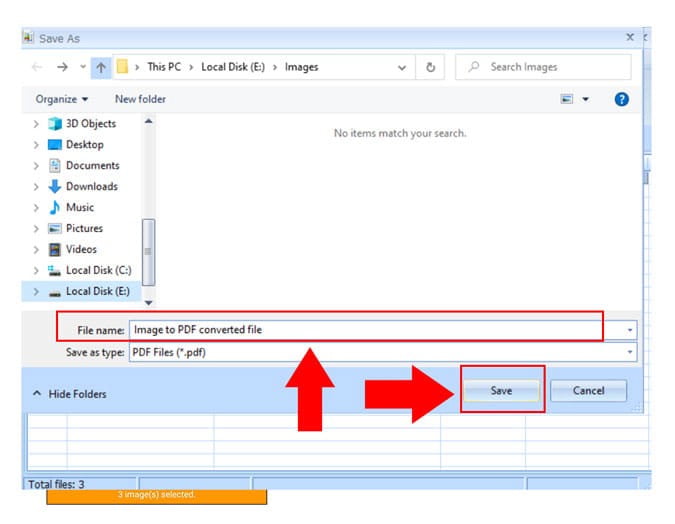Viewport: 675px width, 524px height.
Task: Open the blue Help question icon
Action: (x=621, y=99)
